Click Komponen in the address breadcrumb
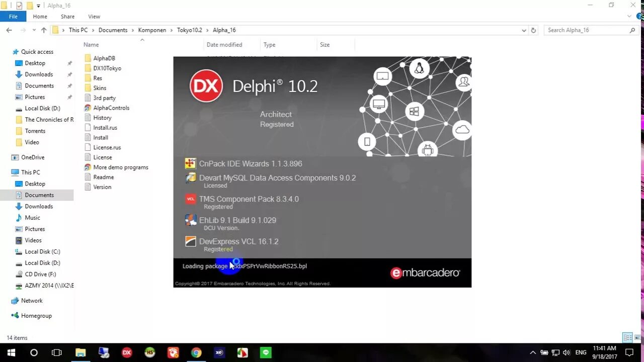 tap(152, 30)
